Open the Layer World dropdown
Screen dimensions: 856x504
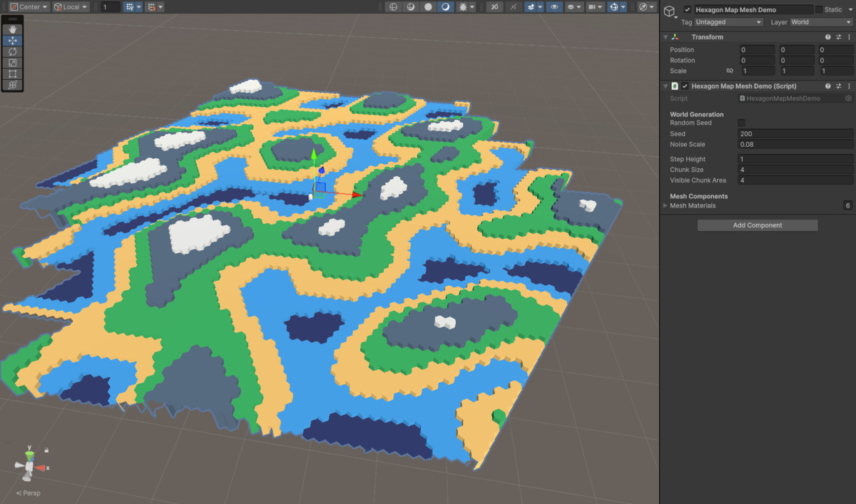[819, 22]
